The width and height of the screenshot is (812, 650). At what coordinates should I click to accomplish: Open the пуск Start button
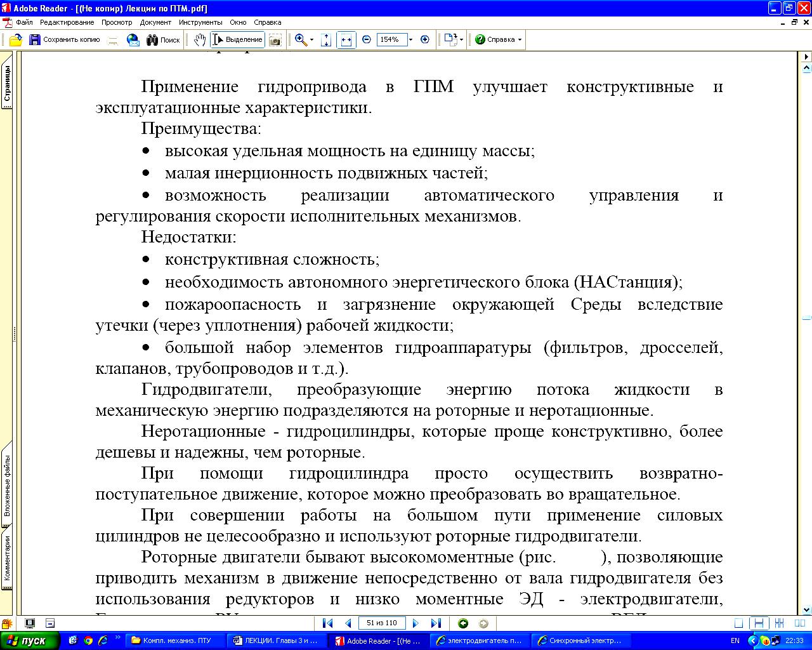tap(30, 640)
